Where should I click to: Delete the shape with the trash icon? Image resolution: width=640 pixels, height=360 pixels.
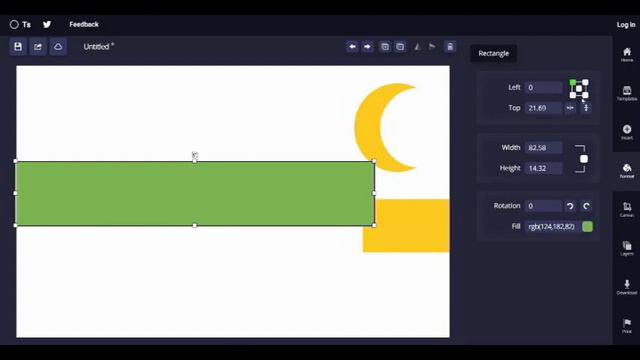click(450, 47)
